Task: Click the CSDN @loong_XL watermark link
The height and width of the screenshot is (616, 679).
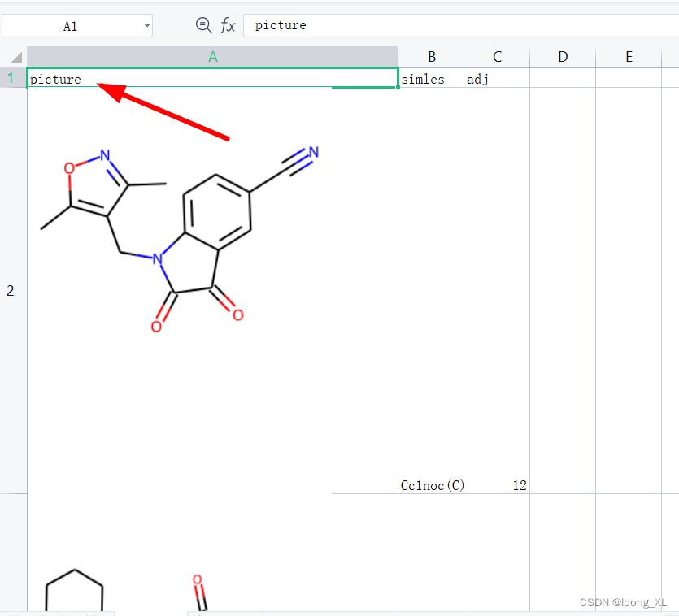Action: pyautogui.click(x=623, y=602)
